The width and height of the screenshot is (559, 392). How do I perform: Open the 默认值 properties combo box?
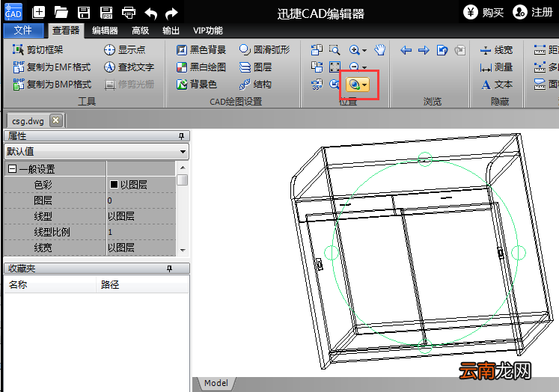click(97, 151)
